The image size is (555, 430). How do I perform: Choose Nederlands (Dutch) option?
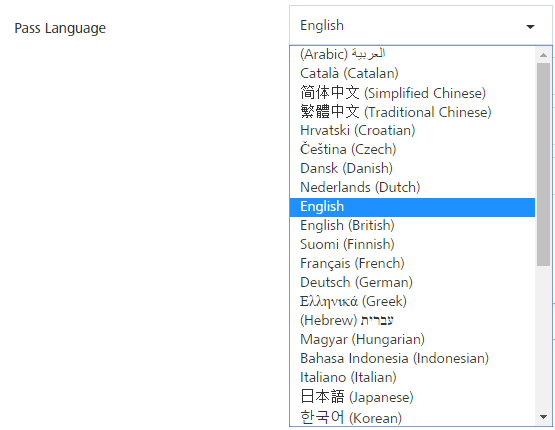pos(412,188)
